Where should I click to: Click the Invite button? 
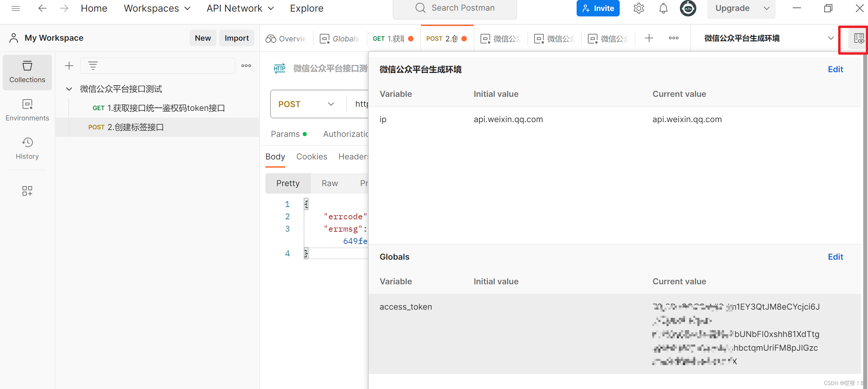(598, 8)
